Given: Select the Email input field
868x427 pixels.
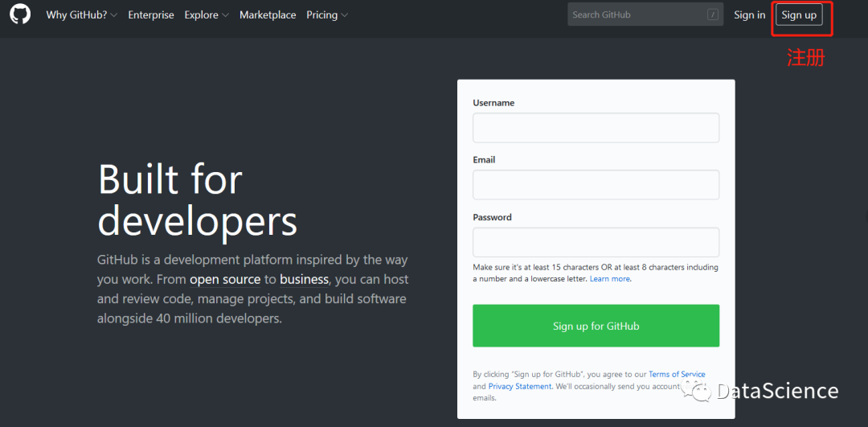Looking at the screenshot, I should [596, 184].
